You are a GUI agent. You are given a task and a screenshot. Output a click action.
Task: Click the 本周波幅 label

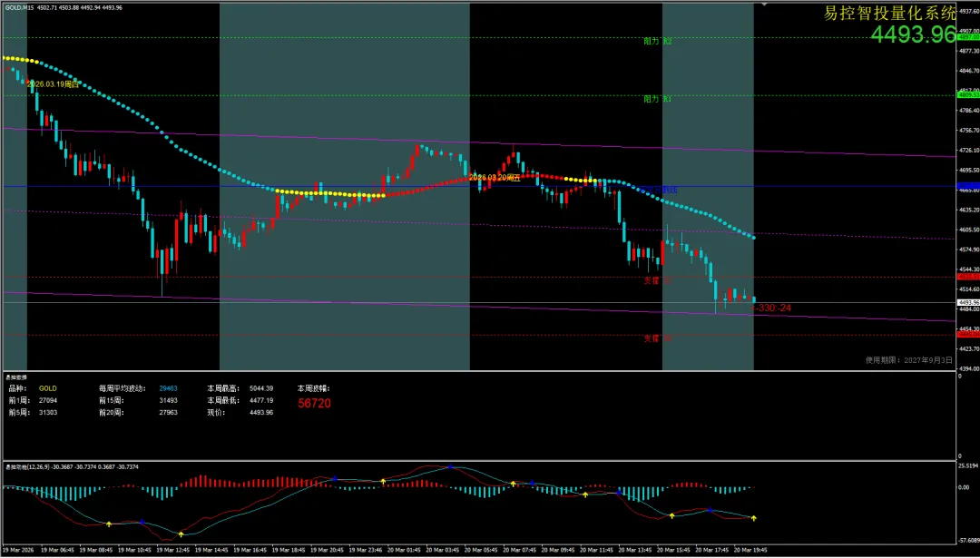tap(314, 388)
